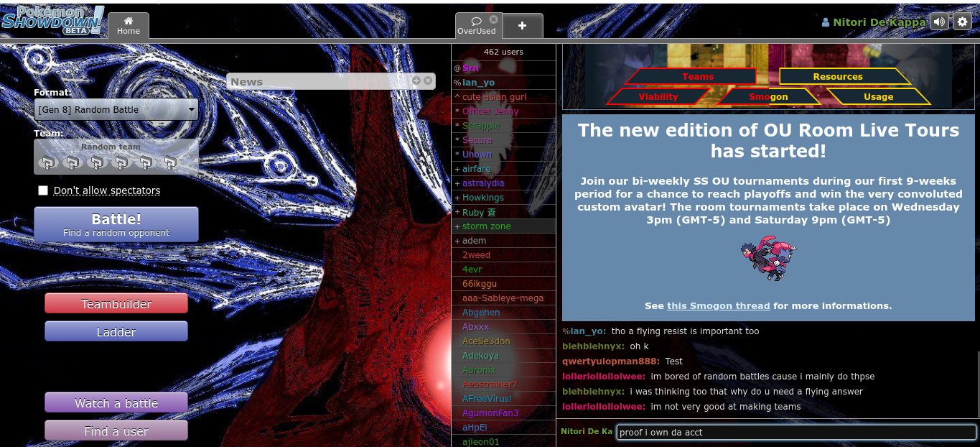Select user 4evr in list
This screenshot has width=980, height=447.
click(x=503, y=269)
